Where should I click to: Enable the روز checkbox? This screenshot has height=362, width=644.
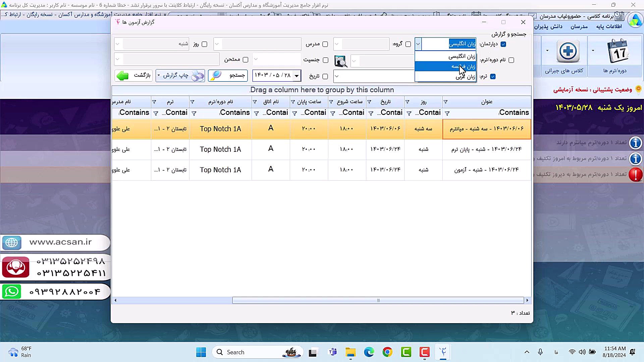tap(204, 44)
